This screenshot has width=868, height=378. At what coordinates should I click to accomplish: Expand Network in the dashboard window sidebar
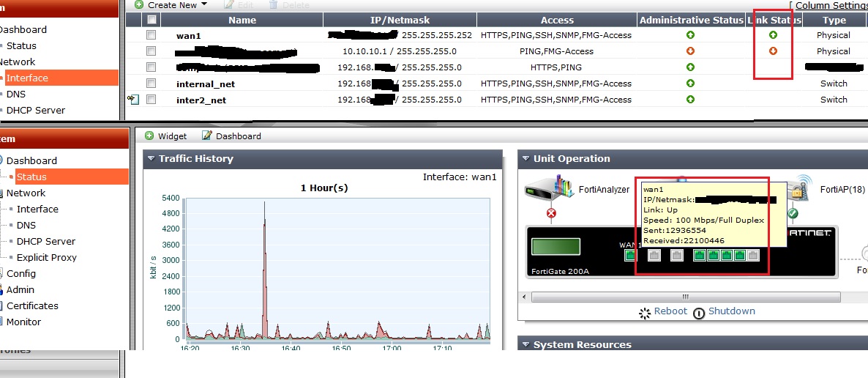pos(26,193)
